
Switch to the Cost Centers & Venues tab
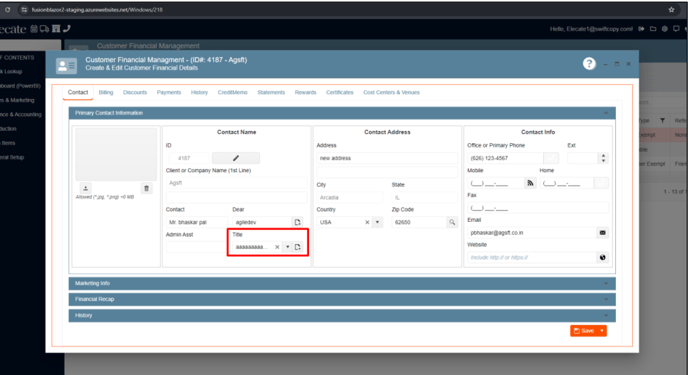click(x=391, y=93)
